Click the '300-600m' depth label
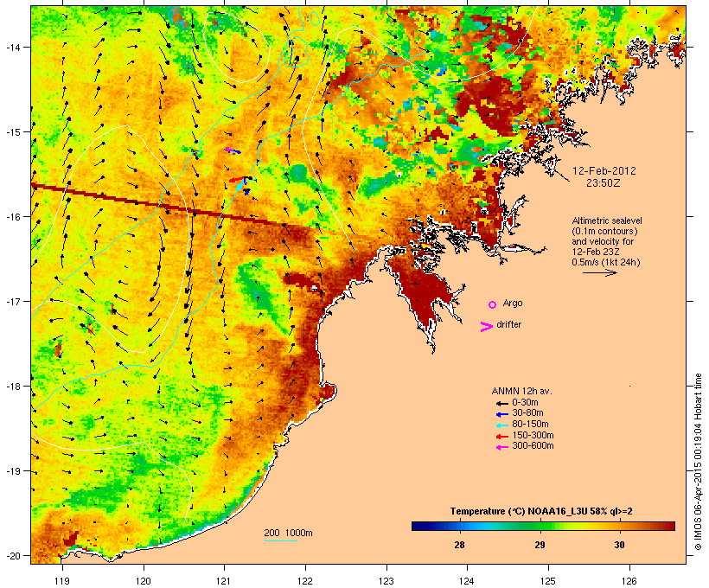The width and height of the screenshot is (709, 588). pyautogui.click(x=533, y=446)
